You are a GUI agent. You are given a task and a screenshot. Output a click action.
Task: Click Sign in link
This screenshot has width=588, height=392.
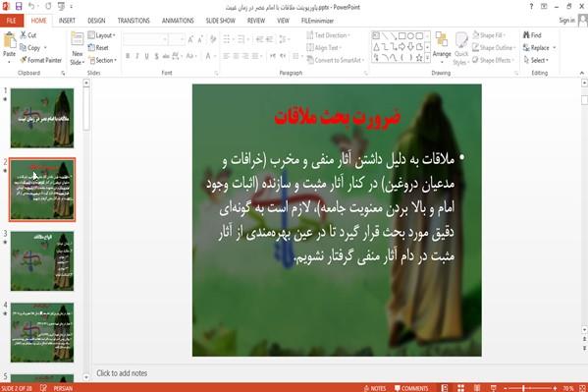point(566,21)
